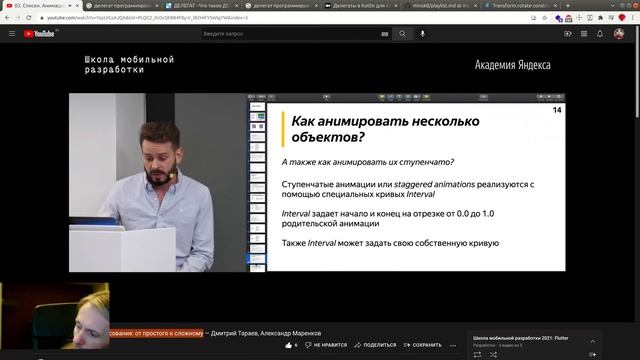640x360 pixels.
Task: Switch to the ДЕЛЕГАТ - Что такое tab
Action: pos(202,6)
